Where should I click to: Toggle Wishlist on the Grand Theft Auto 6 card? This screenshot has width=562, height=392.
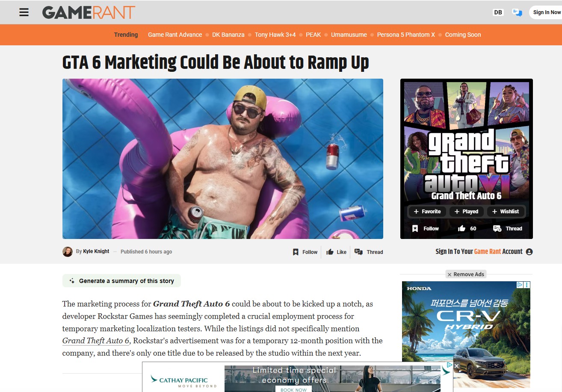click(506, 212)
